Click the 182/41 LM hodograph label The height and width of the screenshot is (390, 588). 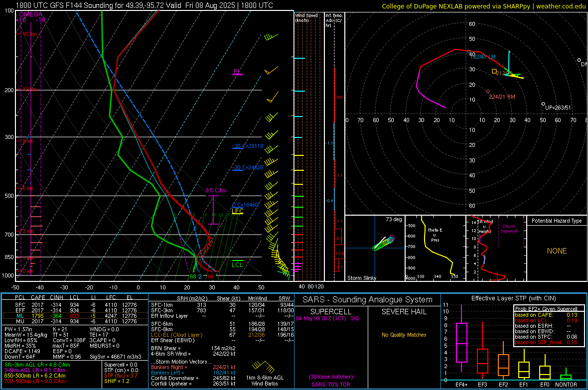coord(483,57)
